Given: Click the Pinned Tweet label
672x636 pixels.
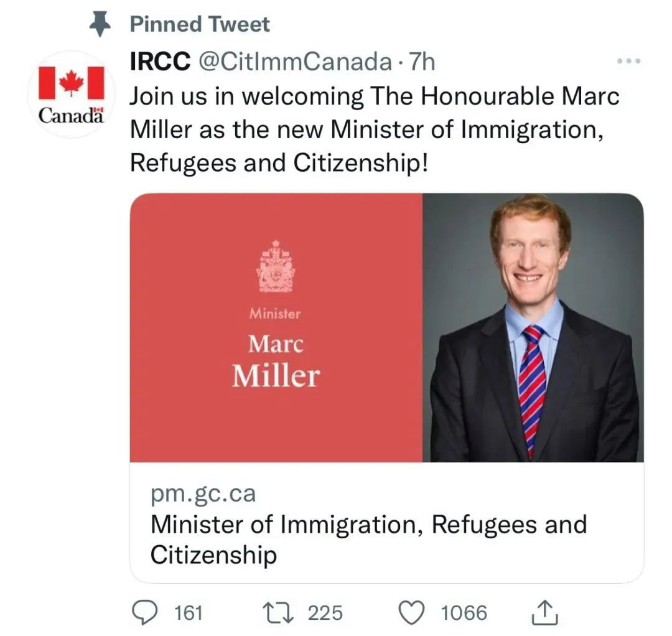Looking at the screenshot, I should [199, 24].
